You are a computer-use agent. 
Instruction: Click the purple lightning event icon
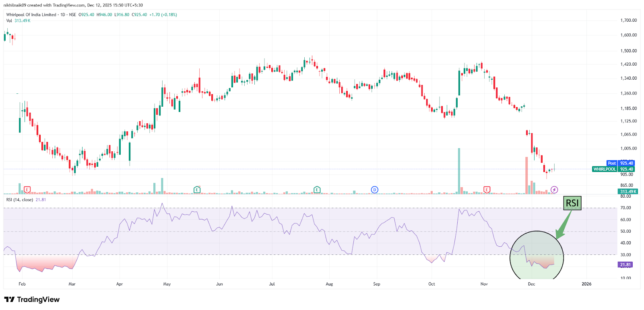554,190
